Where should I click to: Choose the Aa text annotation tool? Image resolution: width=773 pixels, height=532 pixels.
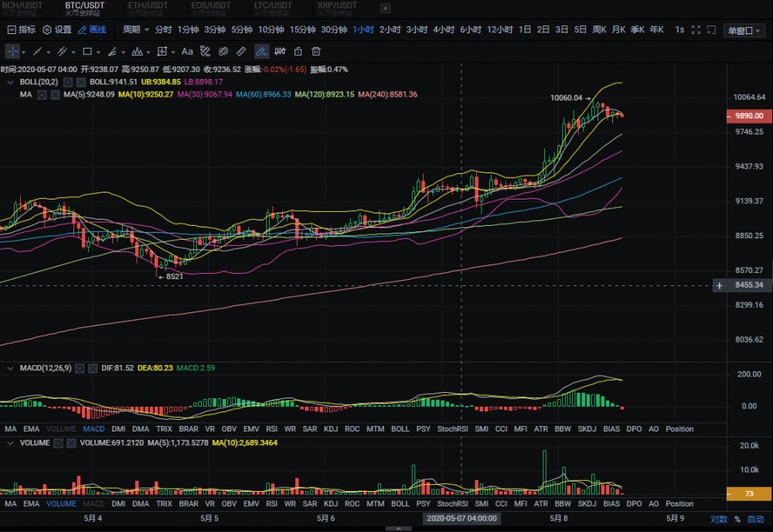tap(187, 52)
